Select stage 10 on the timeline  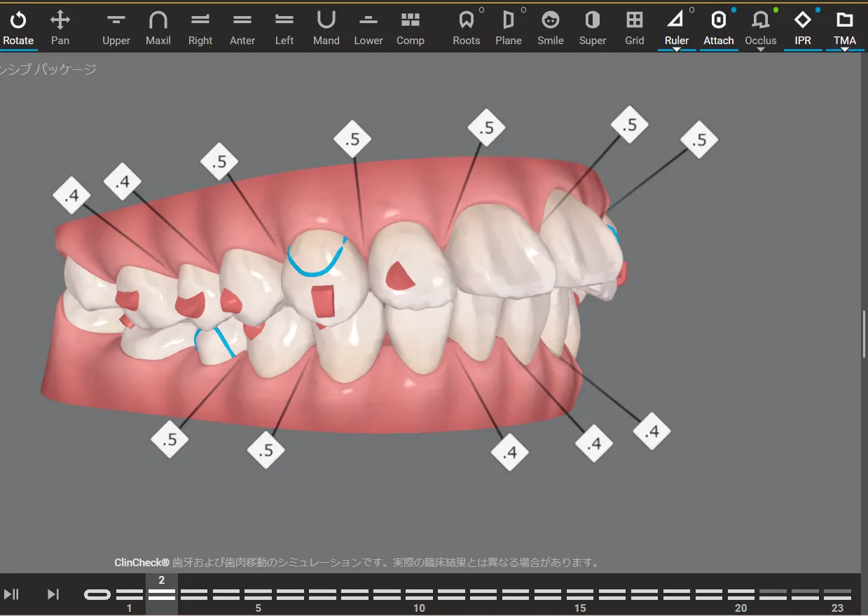coord(419,594)
